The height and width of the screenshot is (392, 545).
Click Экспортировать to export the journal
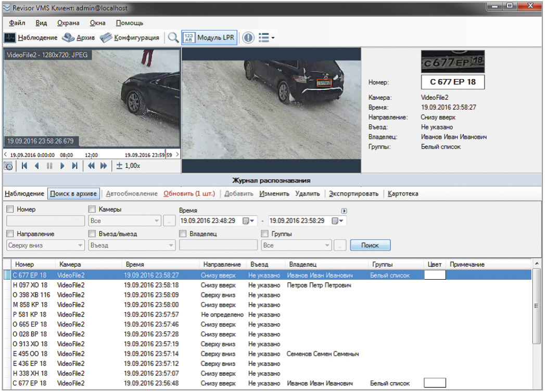click(354, 194)
